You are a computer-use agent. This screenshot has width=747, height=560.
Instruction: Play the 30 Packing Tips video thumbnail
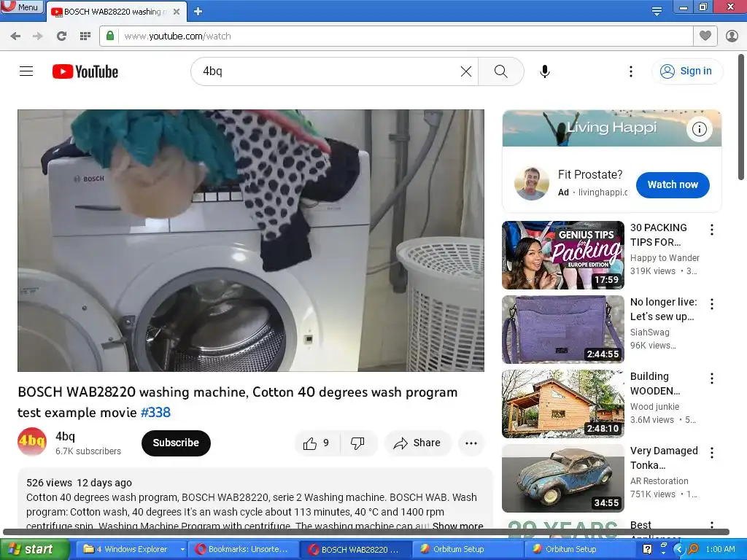563,254
